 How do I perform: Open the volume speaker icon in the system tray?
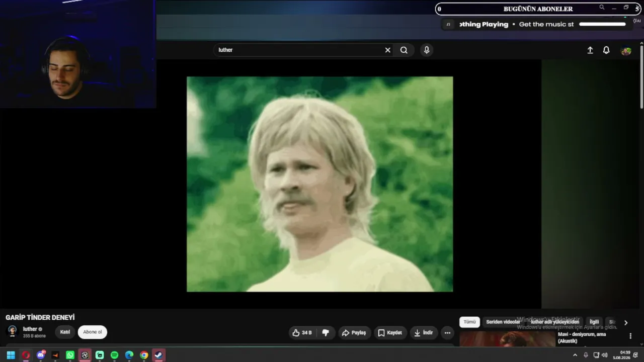(x=604, y=355)
